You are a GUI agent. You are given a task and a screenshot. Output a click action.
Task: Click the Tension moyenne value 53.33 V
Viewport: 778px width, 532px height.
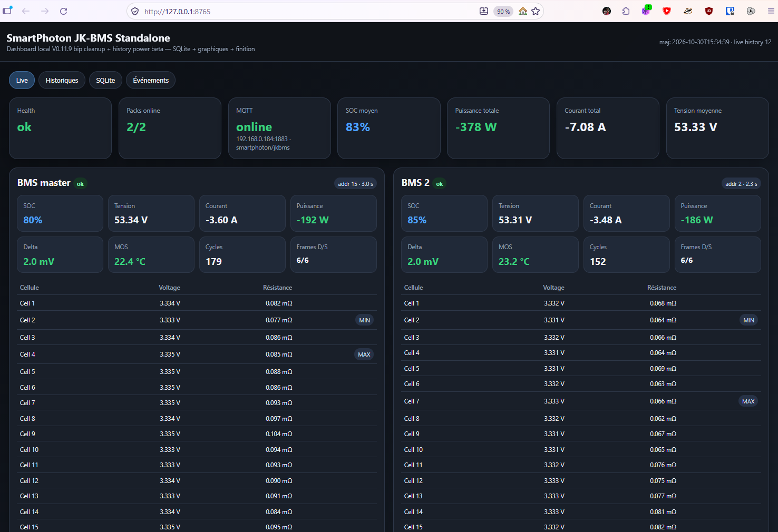point(696,127)
